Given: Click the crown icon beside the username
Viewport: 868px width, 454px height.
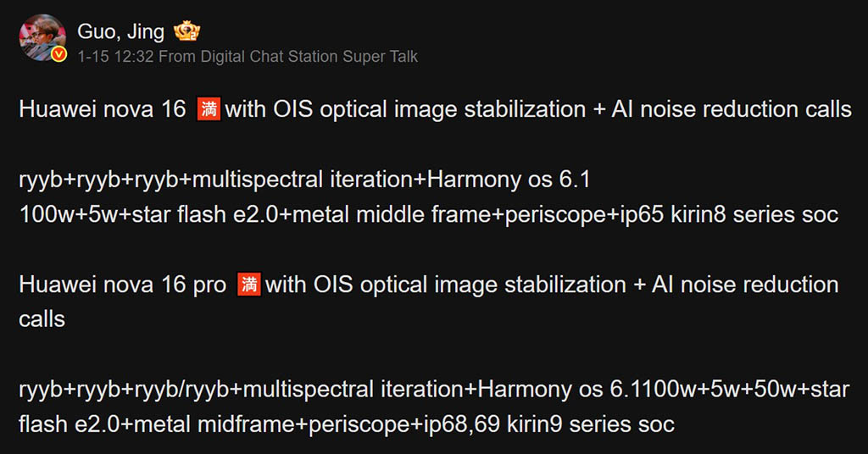Looking at the screenshot, I should point(186,32).
